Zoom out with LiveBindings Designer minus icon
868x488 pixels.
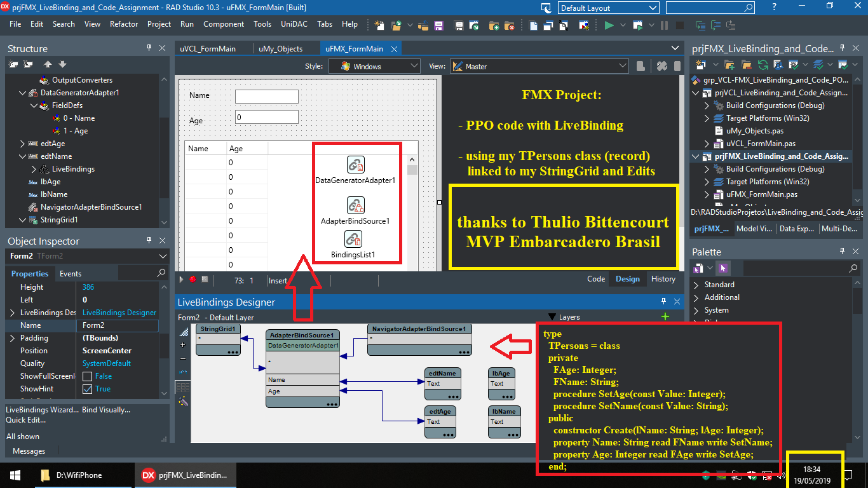coord(184,359)
